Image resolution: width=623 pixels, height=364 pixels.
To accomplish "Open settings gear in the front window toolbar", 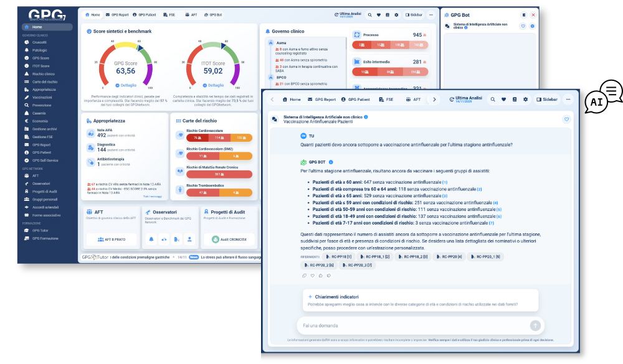I will [x=525, y=100].
